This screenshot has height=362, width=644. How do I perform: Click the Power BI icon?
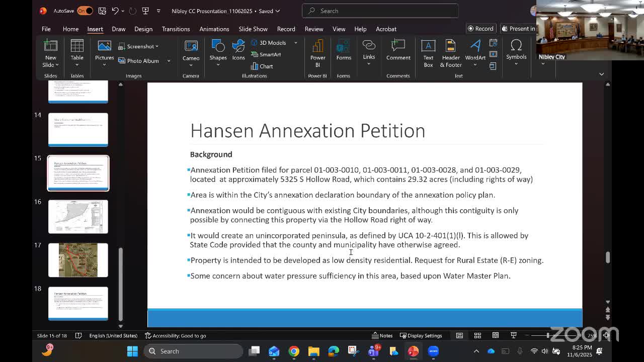(317, 54)
